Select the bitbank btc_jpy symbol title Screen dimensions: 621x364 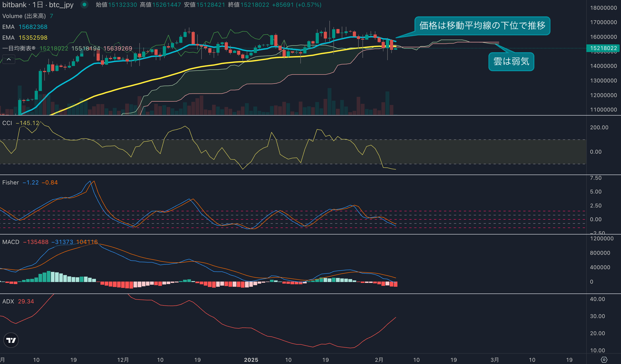click(38, 5)
